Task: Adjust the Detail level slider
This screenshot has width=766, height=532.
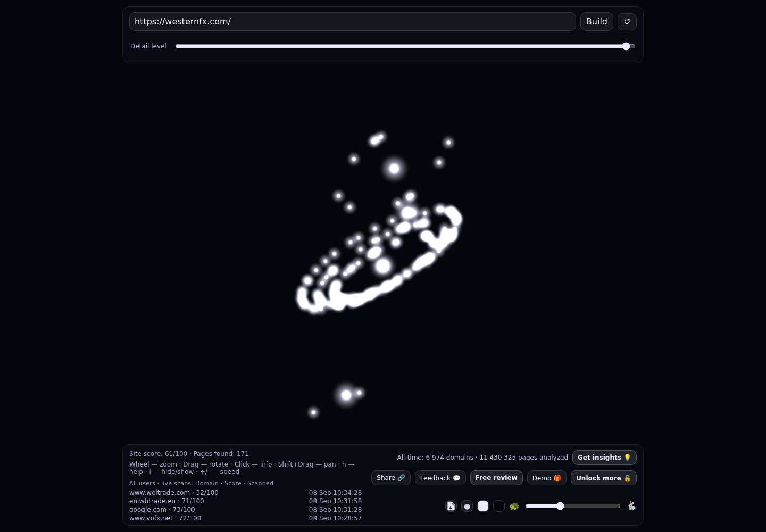Action: click(x=405, y=46)
